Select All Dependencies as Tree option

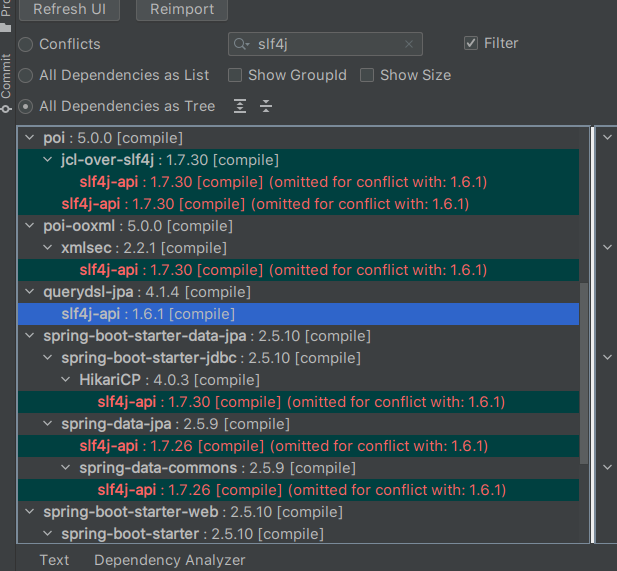coord(26,106)
